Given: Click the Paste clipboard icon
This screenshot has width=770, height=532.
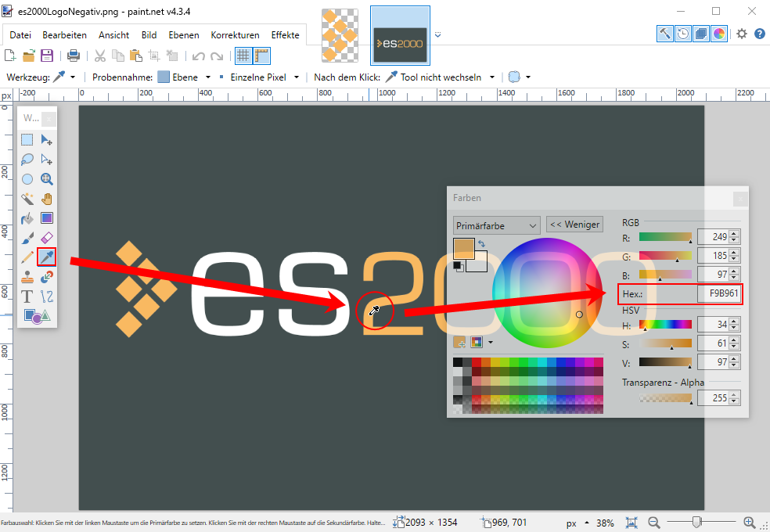Looking at the screenshot, I should pyautogui.click(x=135, y=56).
